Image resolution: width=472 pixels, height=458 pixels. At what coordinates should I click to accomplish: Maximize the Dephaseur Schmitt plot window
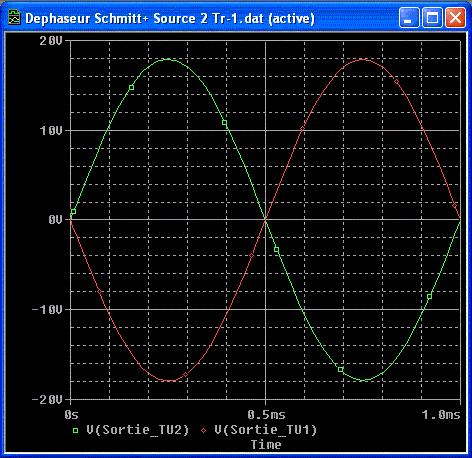[432, 18]
